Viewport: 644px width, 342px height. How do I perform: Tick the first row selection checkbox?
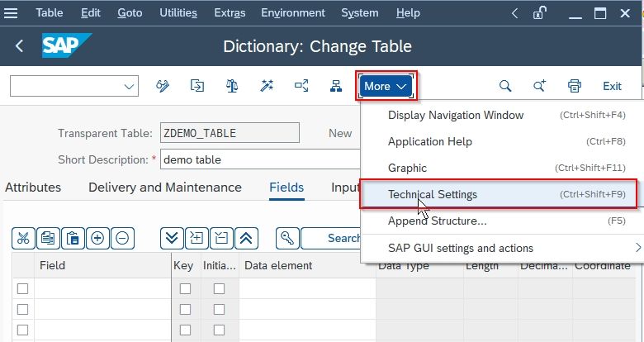[22, 288]
